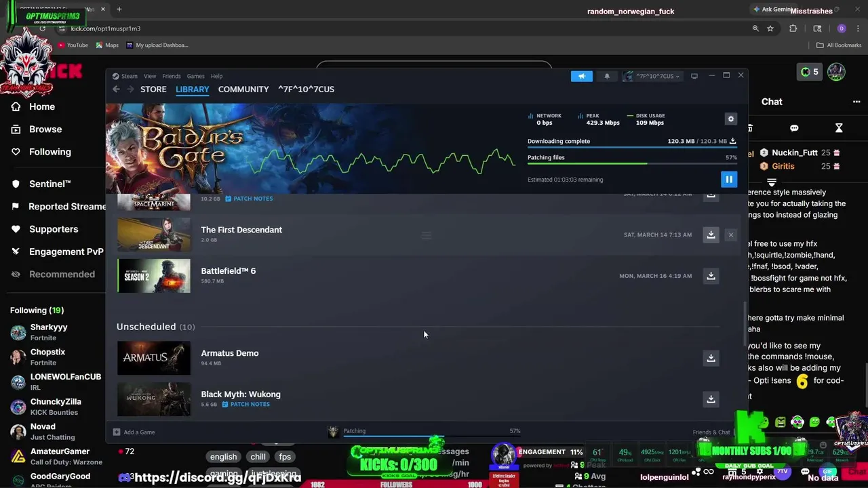
Task: Open Following in Kick sidebar
Action: [x=50, y=152]
